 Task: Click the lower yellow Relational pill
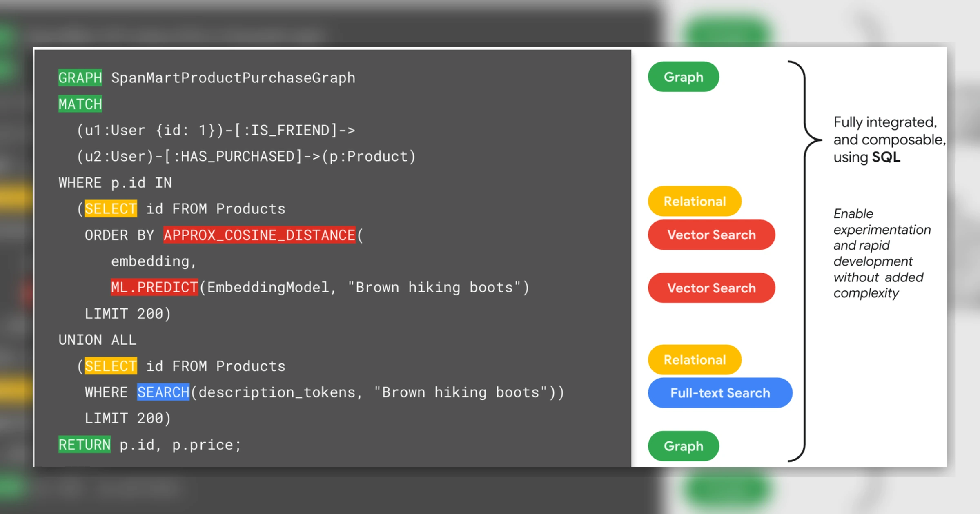(695, 360)
